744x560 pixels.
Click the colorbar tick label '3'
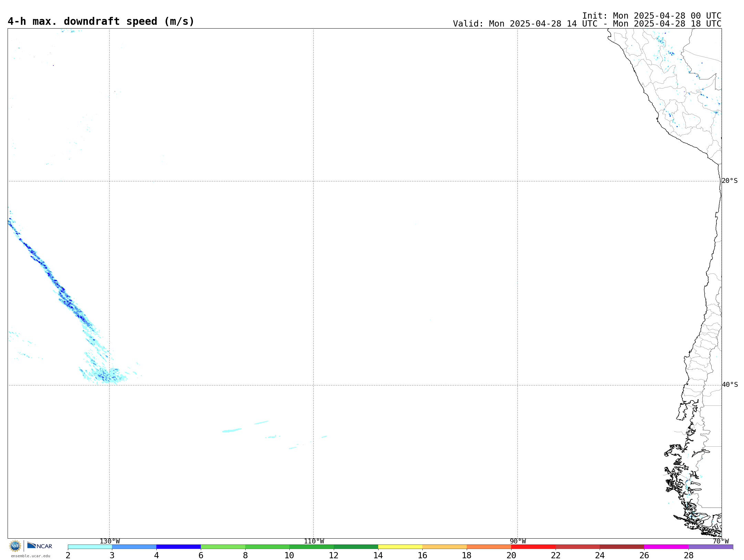click(x=112, y=556)
